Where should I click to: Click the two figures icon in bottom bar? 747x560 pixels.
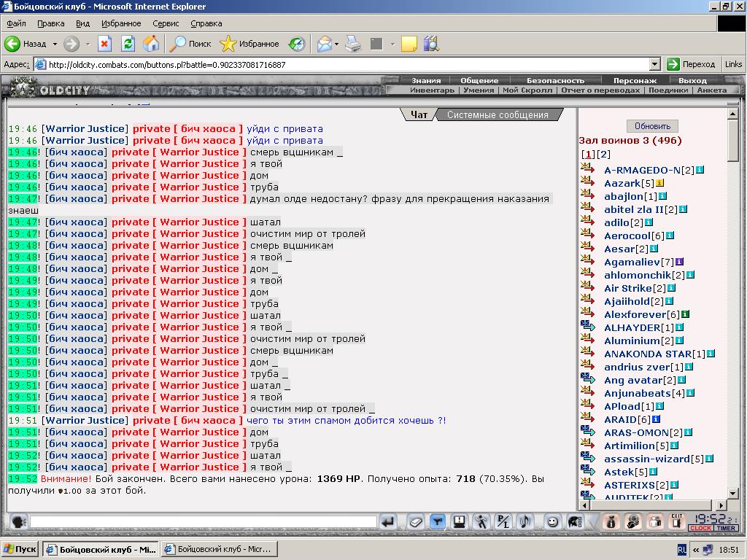[655, 522]
